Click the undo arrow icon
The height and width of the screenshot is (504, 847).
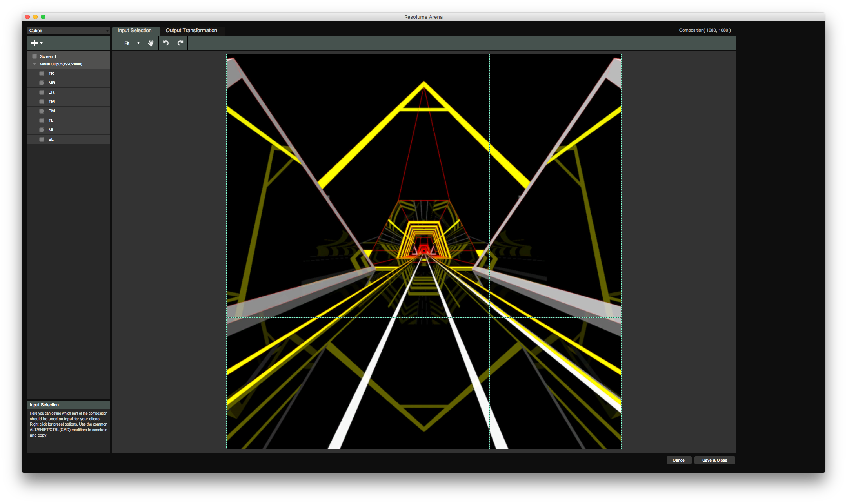[166, 43]
